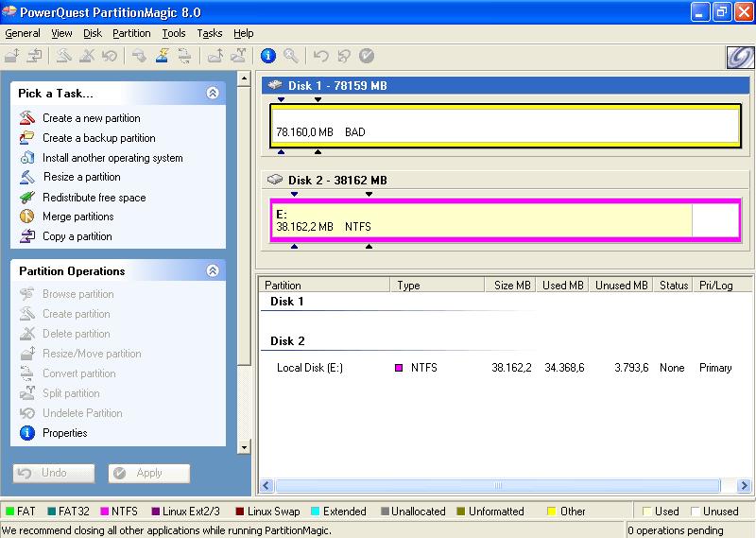Select the E: NTFS partition bar

point(506,220)
